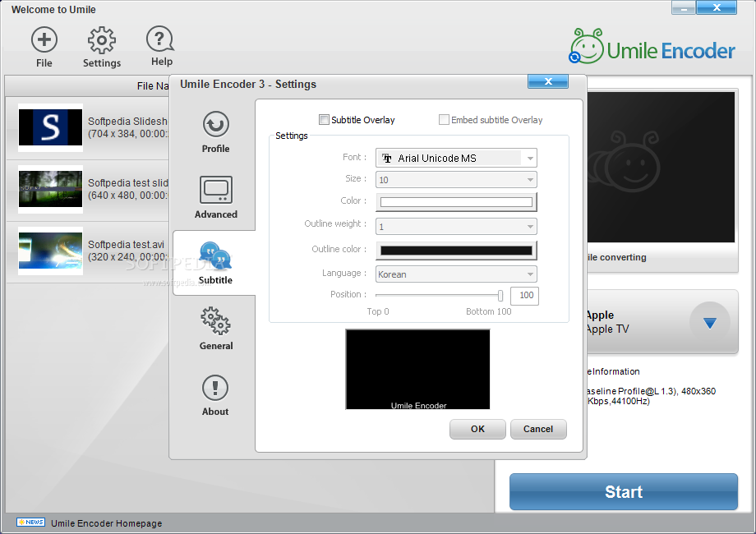Viewport: 756px width, 534px height.
Task: Click the Umile Encoder logo
Action: click(x=652, y=47)
